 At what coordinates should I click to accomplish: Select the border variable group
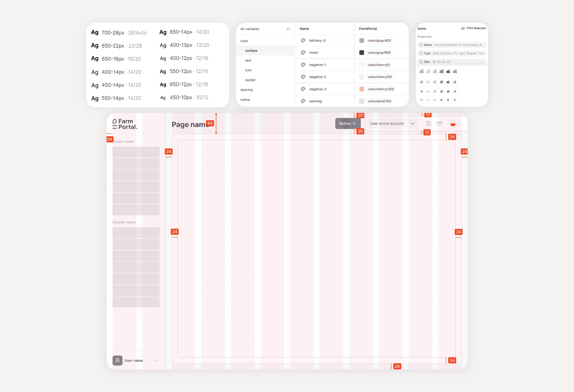250,80
